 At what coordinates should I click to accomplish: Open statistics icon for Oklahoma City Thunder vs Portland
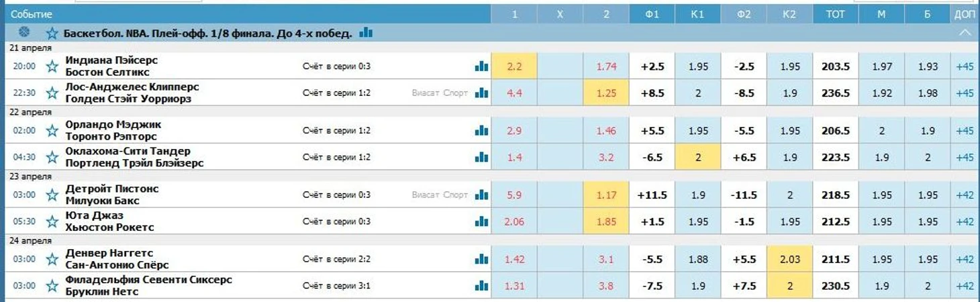(x=481, y=157)
